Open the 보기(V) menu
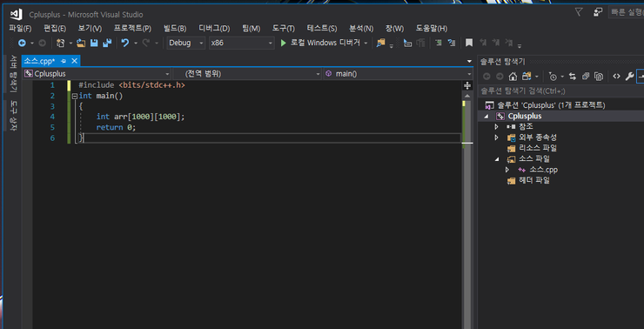This screenshot has height=329, width=644. [90, 29]
